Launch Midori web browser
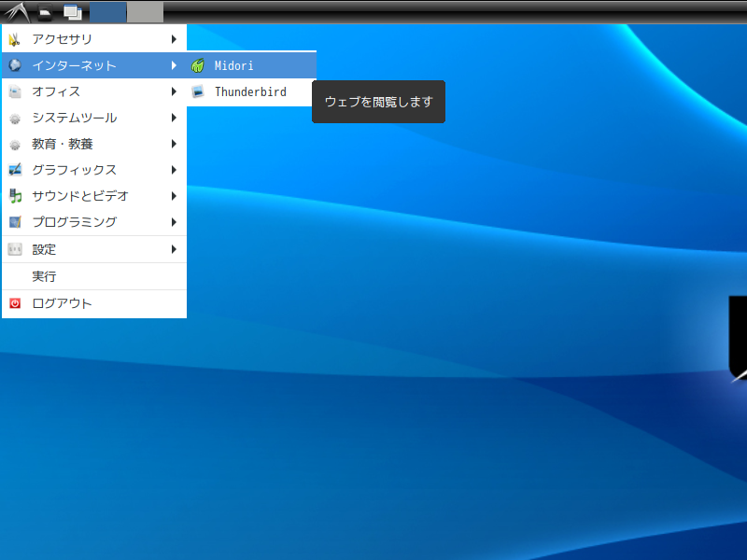Image resolution: width=747 pixels, height=560 pixels. [251, 65]
